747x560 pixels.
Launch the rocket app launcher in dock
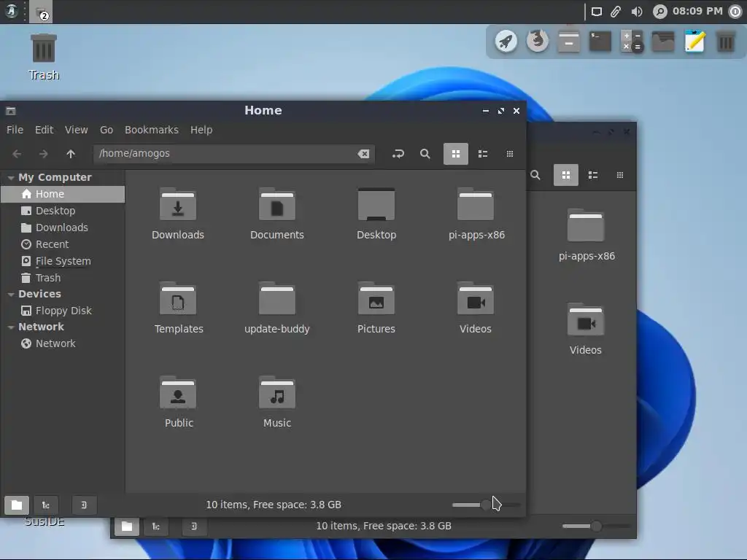click(506, 42)
